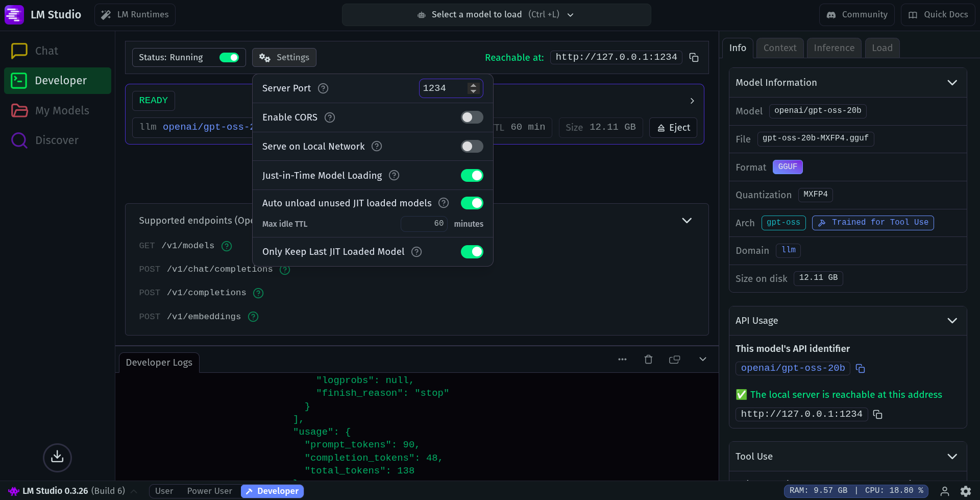Screen dimensions: 980x500
Task: Edit the Max idle TTL value
Action: coord(424,224)
